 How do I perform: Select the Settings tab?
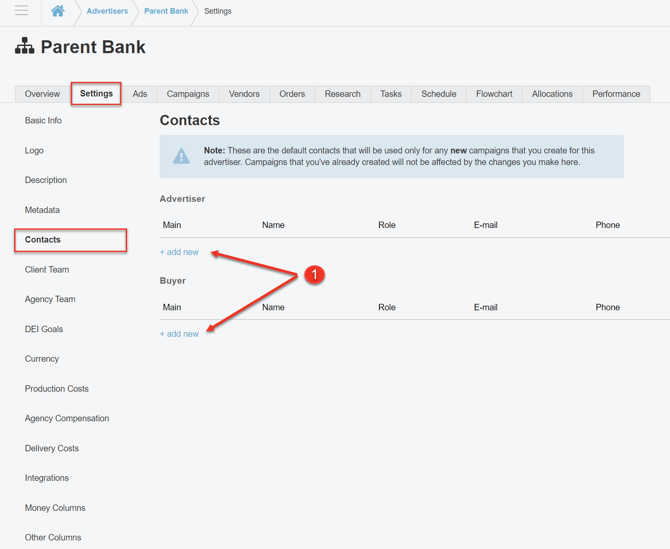point(96,94)
